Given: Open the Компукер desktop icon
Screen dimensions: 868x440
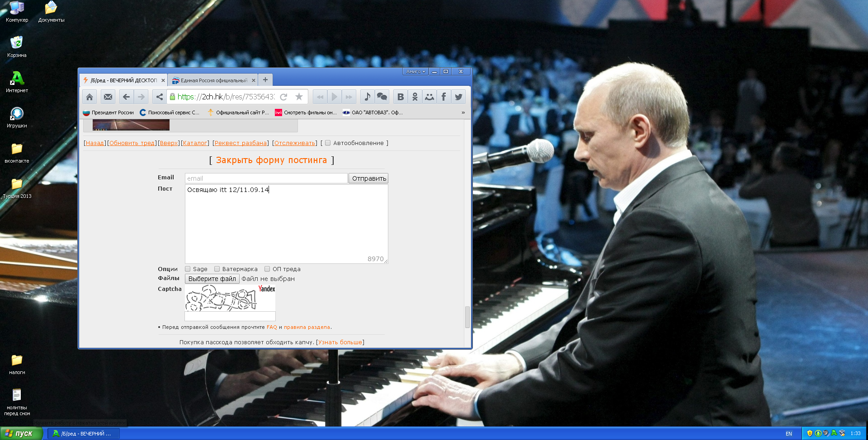Looking at the screenshot, I should [x=17, y=12].
